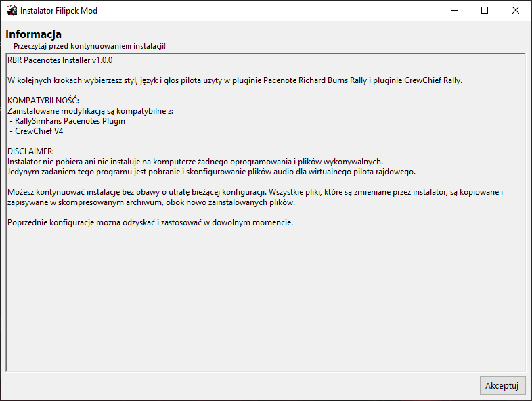Minimize the Instalator Filipek Mod window
Viewport: 532px width, 401px height.
click(x=453, y=11)
